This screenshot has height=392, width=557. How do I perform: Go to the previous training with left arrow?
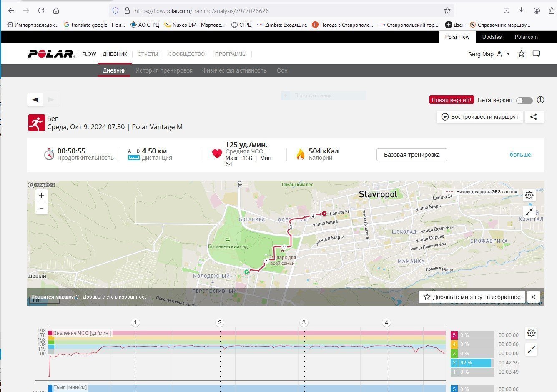35,100
